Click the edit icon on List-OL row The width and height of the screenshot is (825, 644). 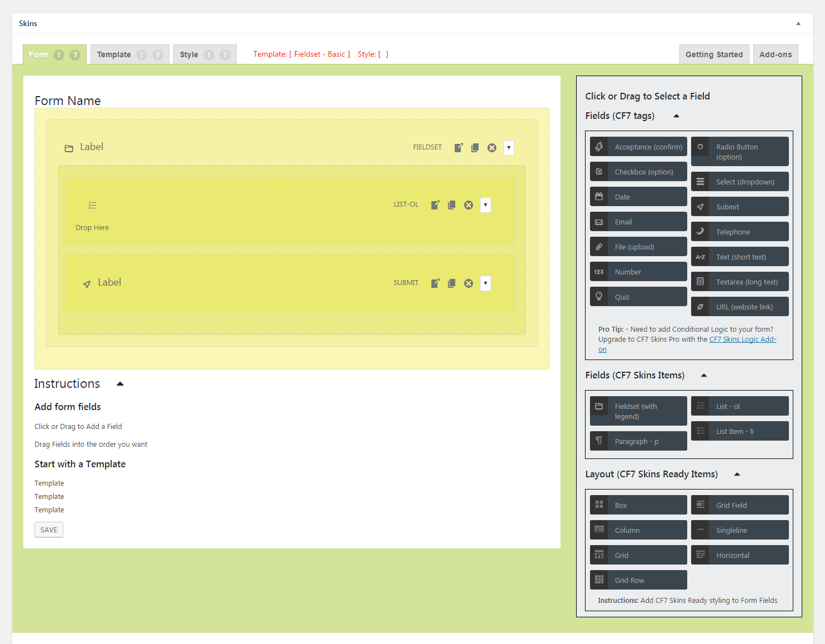point(435,205)
